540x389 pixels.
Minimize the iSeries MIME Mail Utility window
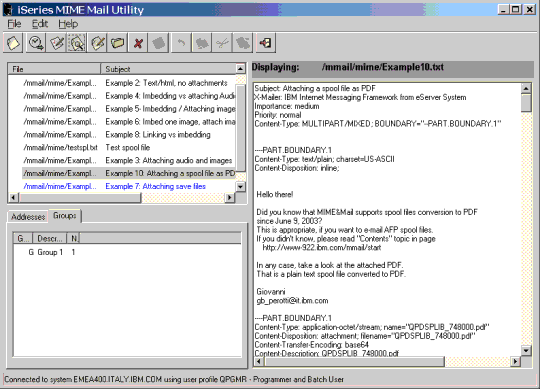(503, 9)
